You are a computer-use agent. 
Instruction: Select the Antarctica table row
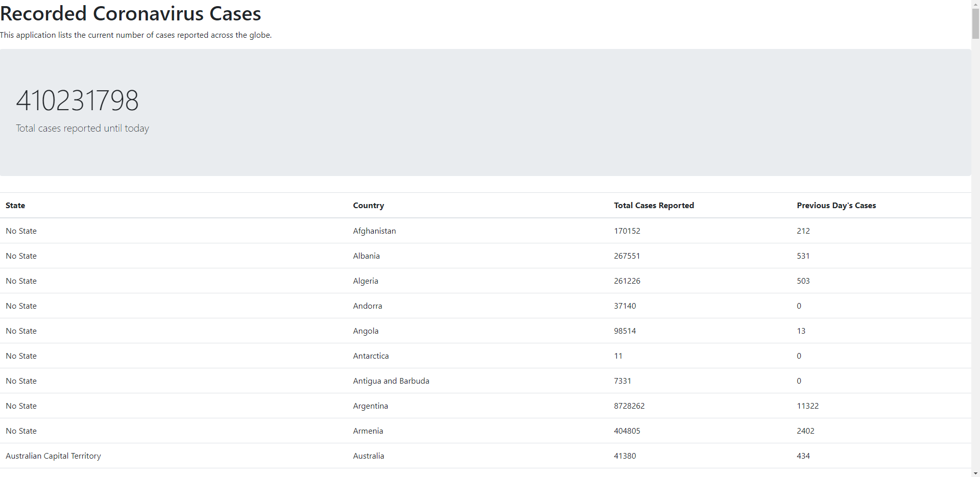click(x=371, y=356)
